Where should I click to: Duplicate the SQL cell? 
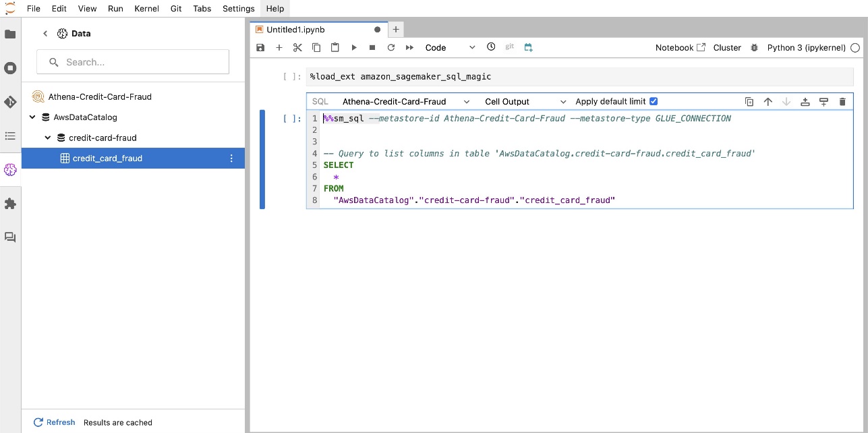coord(749,102)
